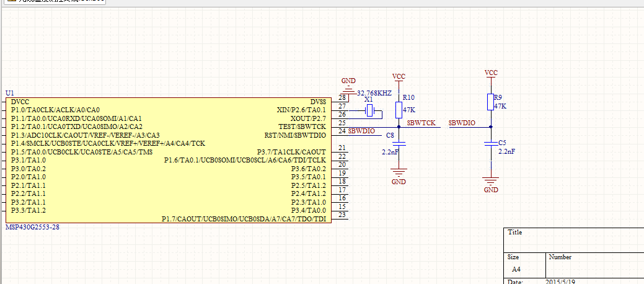Click the GND symbol below capacitor C8

click(399, 173)
